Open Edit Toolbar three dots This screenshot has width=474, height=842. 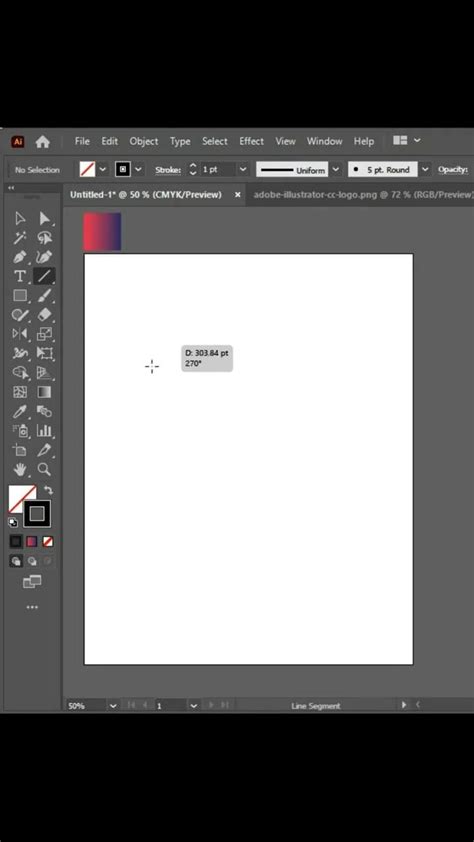pos(32,607)
